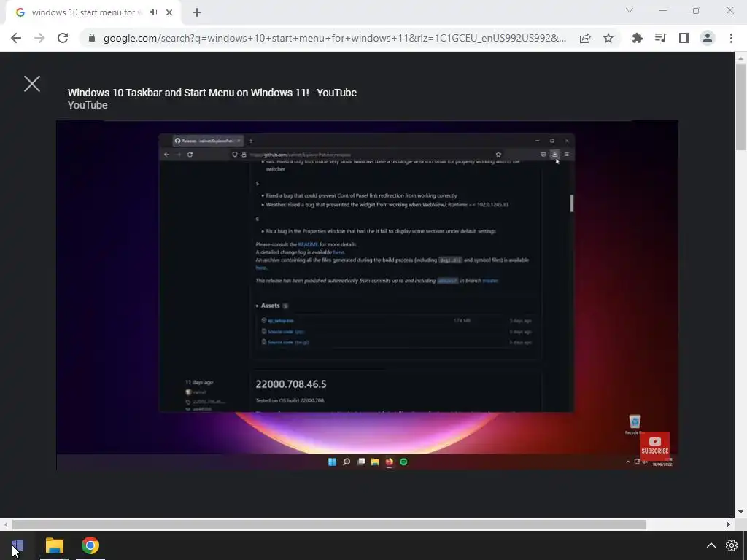
Task: Click the Recycle Bin in the video
Action: pos(635,424)
